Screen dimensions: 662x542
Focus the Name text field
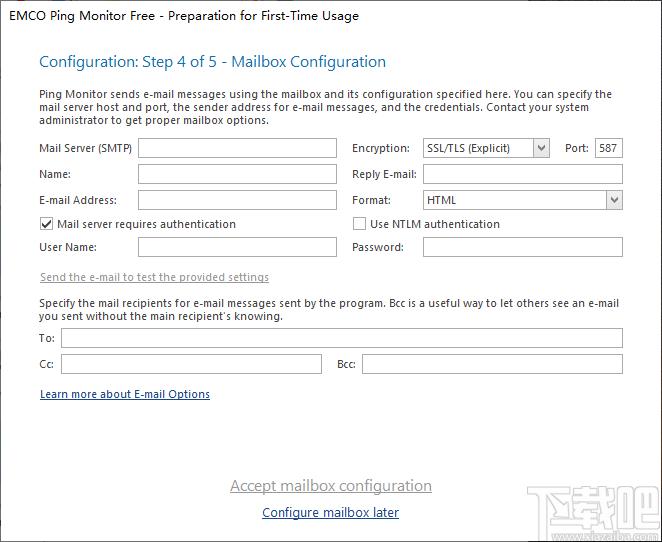pos(237,174)
